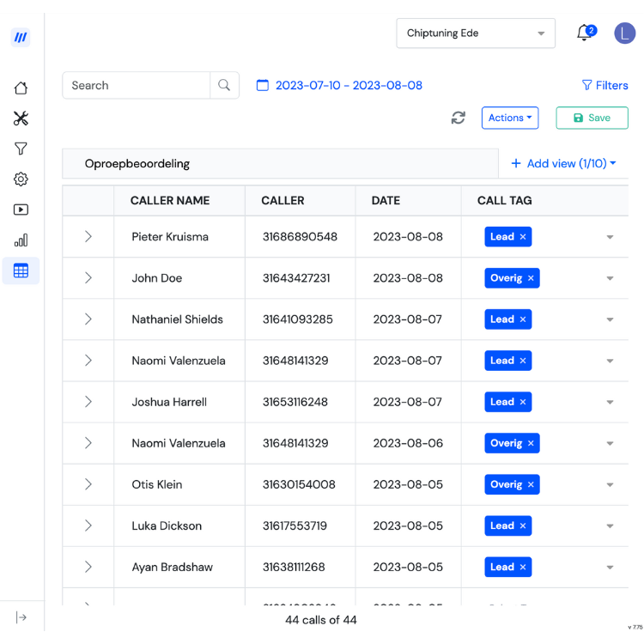Click the Search input field
Image resolution: width=644 pixels, height=644 pixels.
click(137, 85)
